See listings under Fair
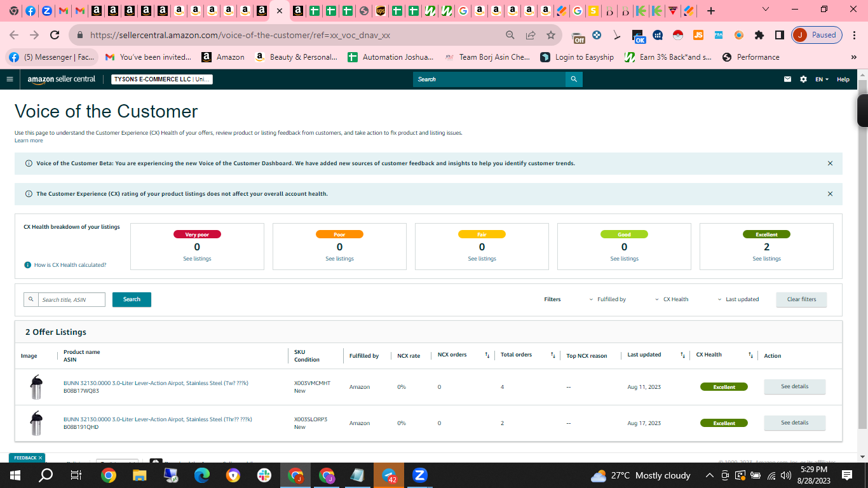This screenshot has height=488, width=868. pyautogui.click(x=482, y=259)
